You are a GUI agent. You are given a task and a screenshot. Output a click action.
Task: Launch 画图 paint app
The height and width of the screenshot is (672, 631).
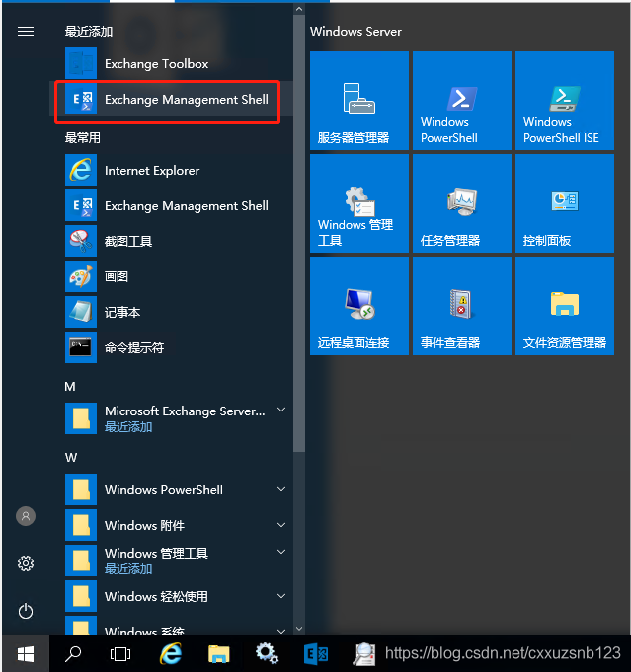coord(172,277)
